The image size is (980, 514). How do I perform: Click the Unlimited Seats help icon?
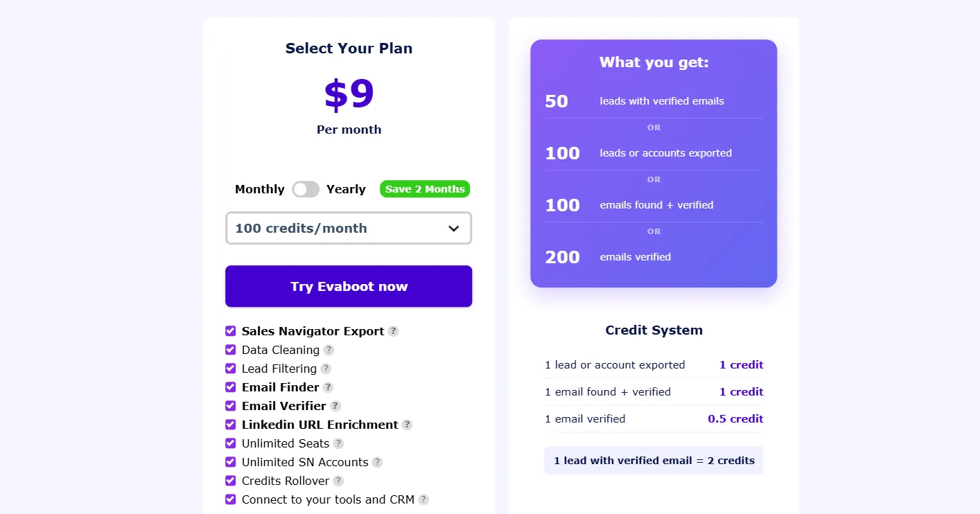[338, 443]
